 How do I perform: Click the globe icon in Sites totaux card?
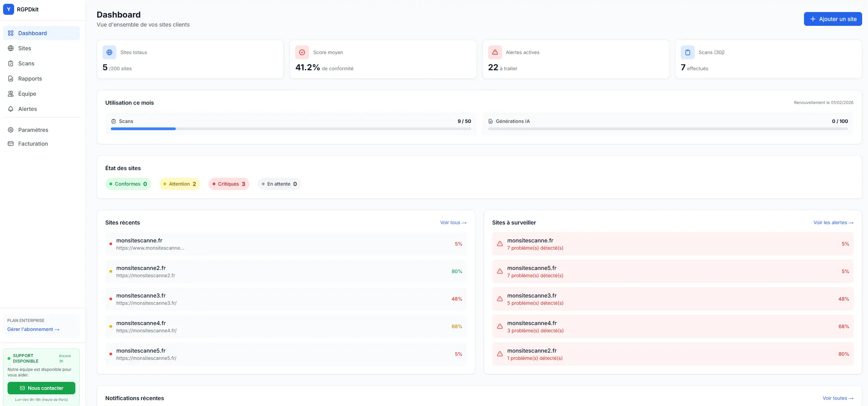click(109, 52)
